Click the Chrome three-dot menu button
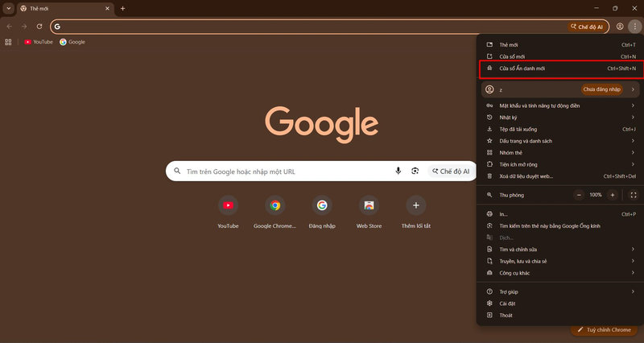644x343 pixels. pyautogui.click(x=634, y=27)
